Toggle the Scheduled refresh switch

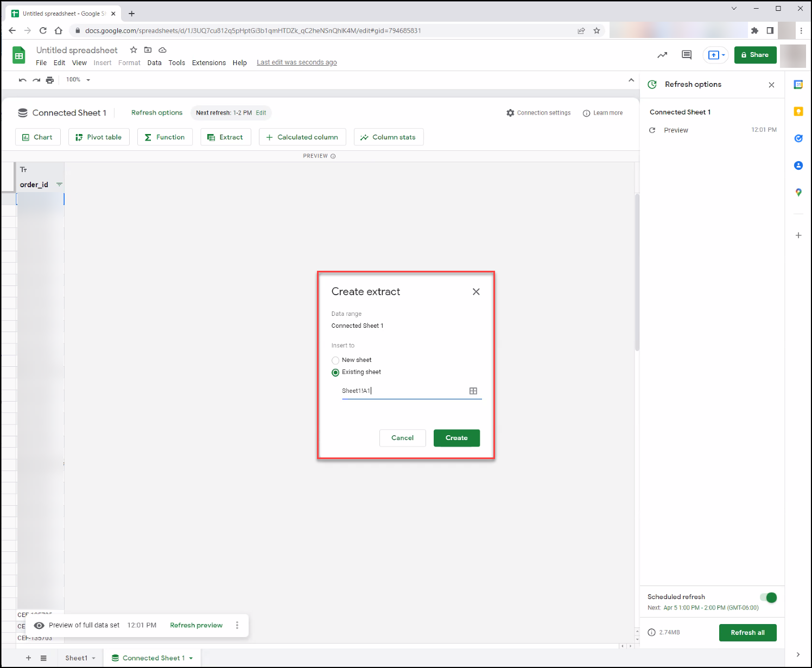(769, 597)
